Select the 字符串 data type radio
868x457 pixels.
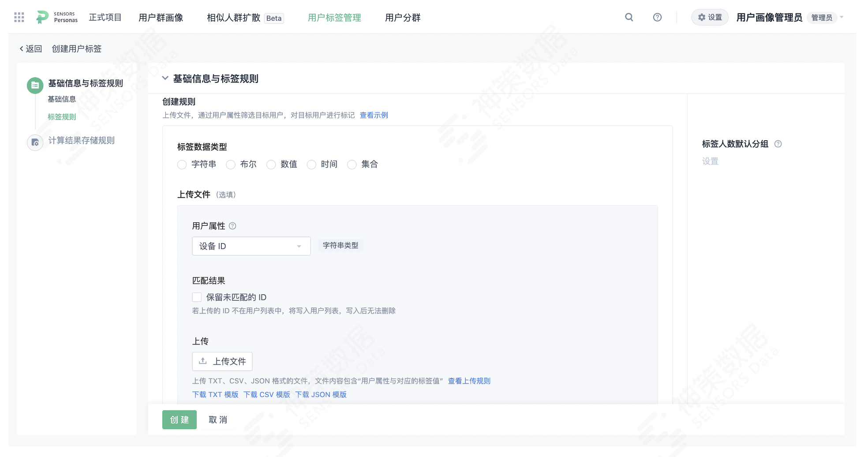click(x=182, y=165)
